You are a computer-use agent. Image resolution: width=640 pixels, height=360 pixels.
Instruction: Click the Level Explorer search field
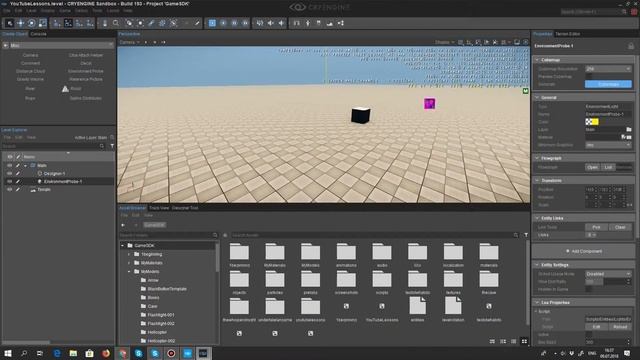point(53,146)
